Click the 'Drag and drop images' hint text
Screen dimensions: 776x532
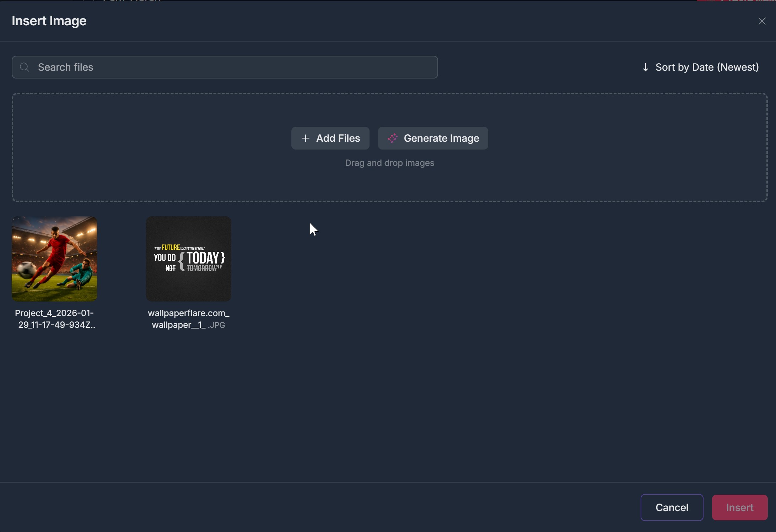(389, 163)
